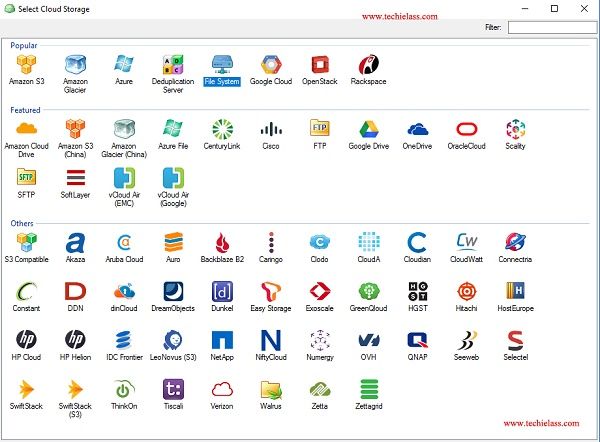Choose GreenQloud storage
This screenshot has height=442, width=600.
point(369,291)
